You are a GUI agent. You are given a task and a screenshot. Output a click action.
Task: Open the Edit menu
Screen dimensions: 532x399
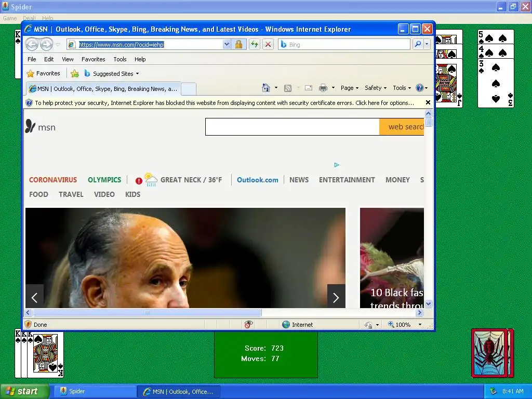click(49, 59)
